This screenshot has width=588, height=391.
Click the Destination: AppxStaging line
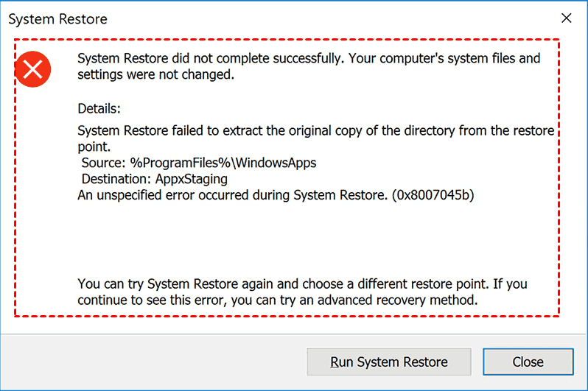(x=155, y=179)
